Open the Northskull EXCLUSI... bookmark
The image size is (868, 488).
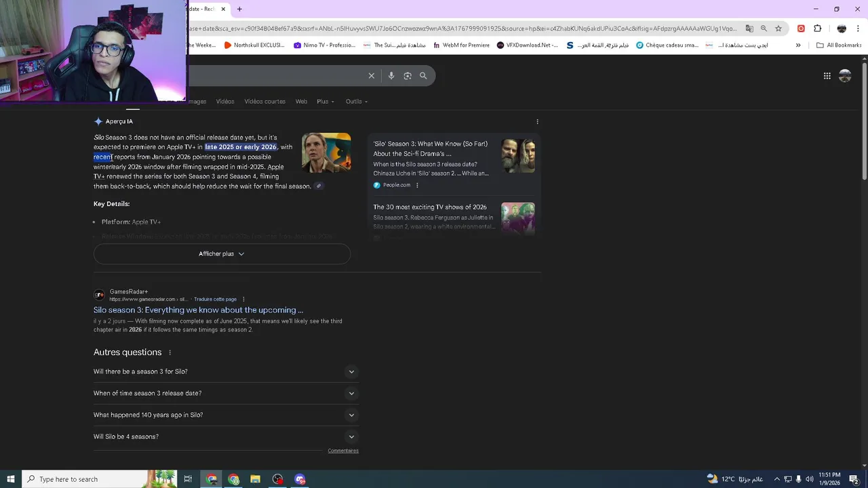pyautogui.click(x=254, y=45)
